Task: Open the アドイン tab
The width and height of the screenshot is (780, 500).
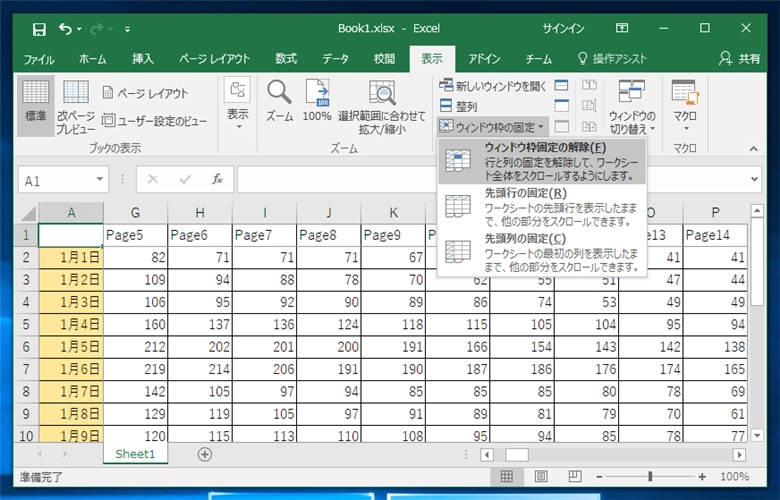Action: (484, 59)
